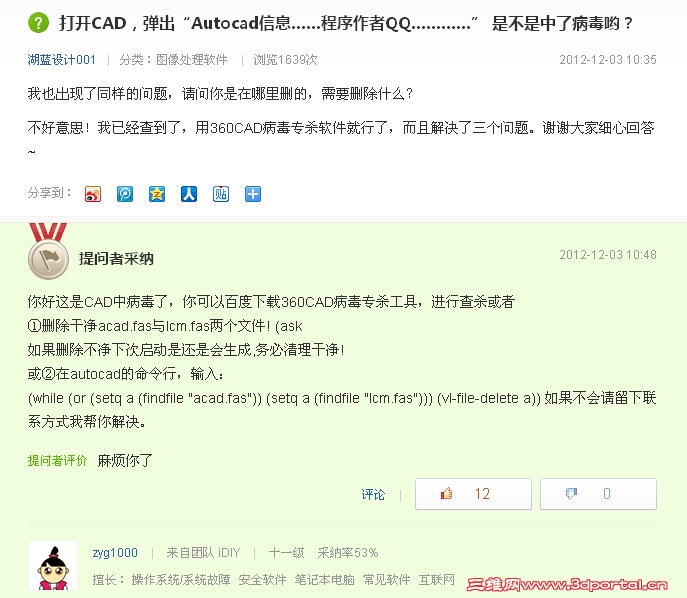The height and width of the screenshot is (598, 687).
Task: Open 操作系统/系统故障 expertise tag
Action: pos(181,580)
